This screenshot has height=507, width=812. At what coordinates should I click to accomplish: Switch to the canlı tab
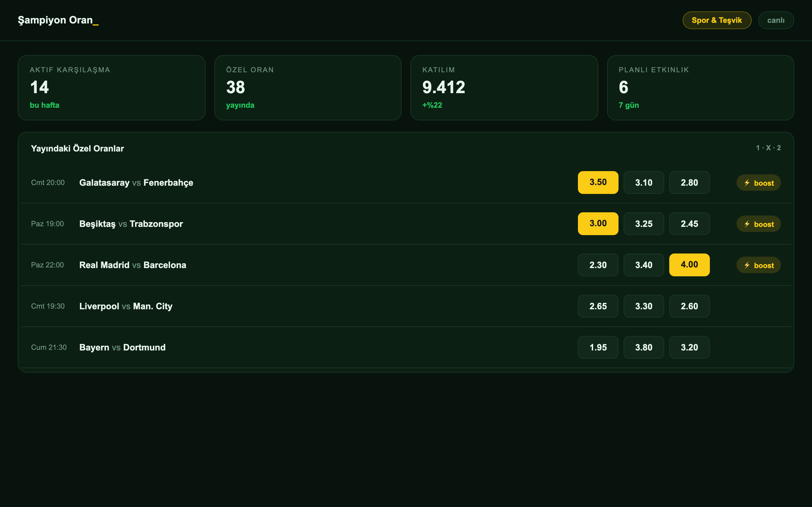pos(776,20)
